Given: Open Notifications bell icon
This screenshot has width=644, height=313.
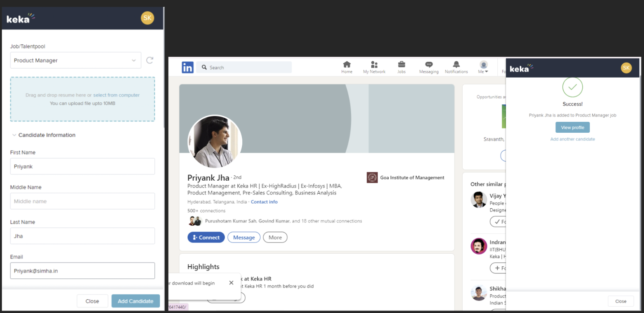Looking at the screenshot, I should 456,65.
